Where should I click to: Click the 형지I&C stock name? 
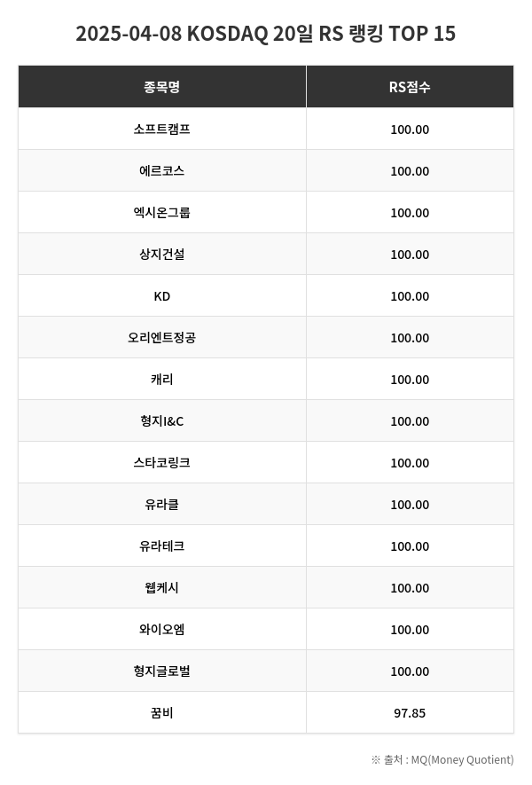(161, 420)
